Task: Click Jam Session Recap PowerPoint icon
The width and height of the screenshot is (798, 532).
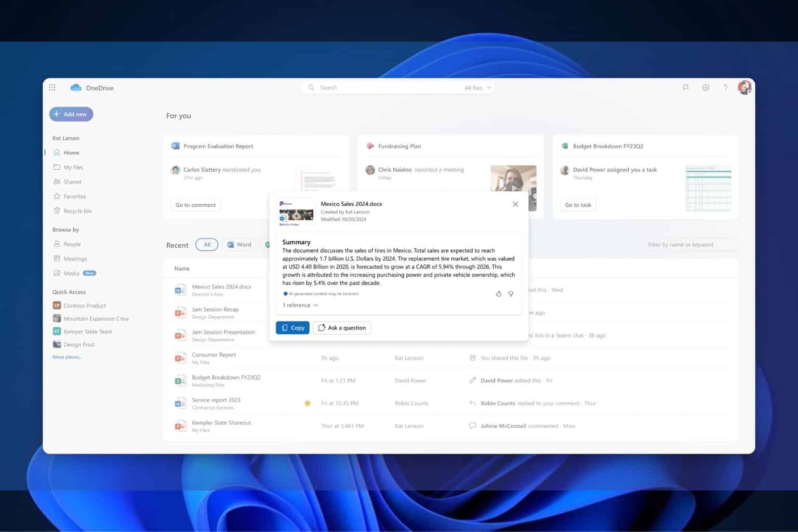Action: (x=180, y=313)
